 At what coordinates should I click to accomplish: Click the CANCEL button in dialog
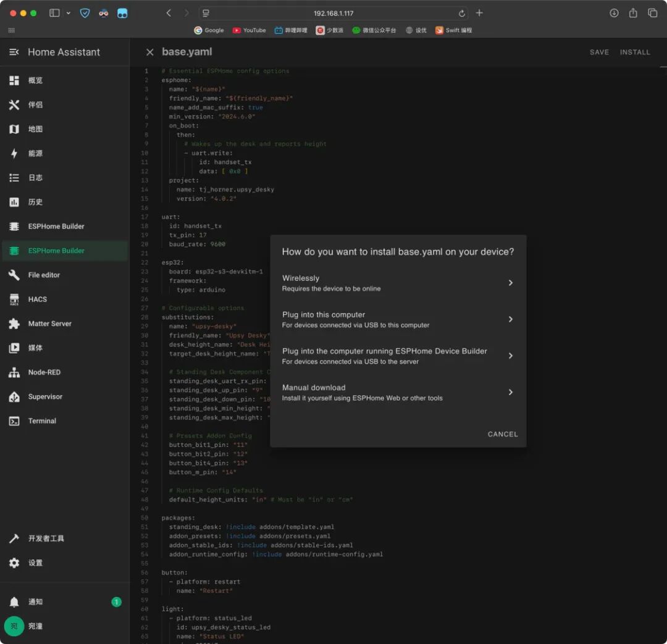[x=502, y=434]
